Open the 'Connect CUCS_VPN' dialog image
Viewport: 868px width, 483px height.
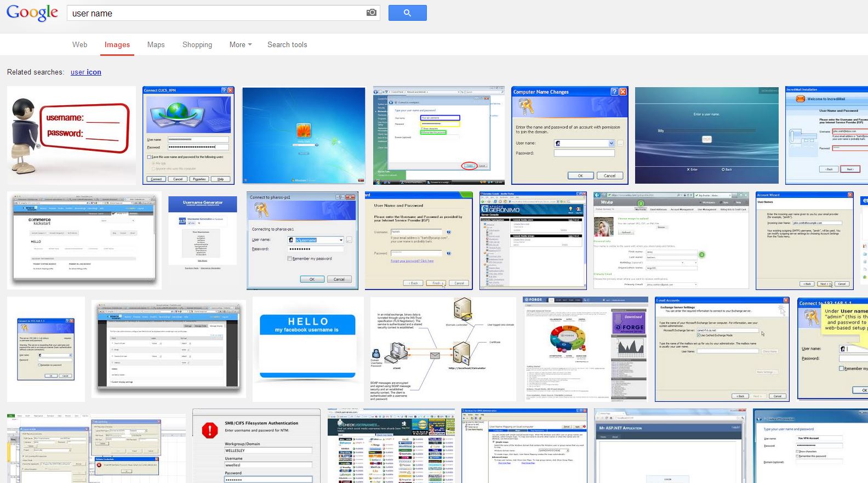tap(189, 135)
